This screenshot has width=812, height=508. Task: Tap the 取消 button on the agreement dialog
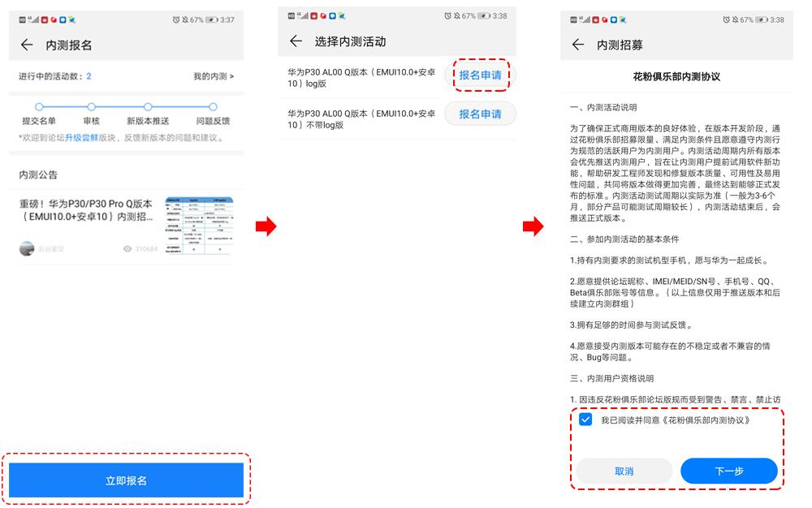click(x=624, y=471)
